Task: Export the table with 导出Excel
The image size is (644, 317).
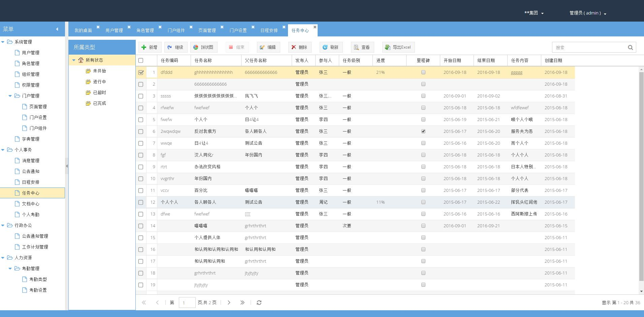Action: coord(398,47)
